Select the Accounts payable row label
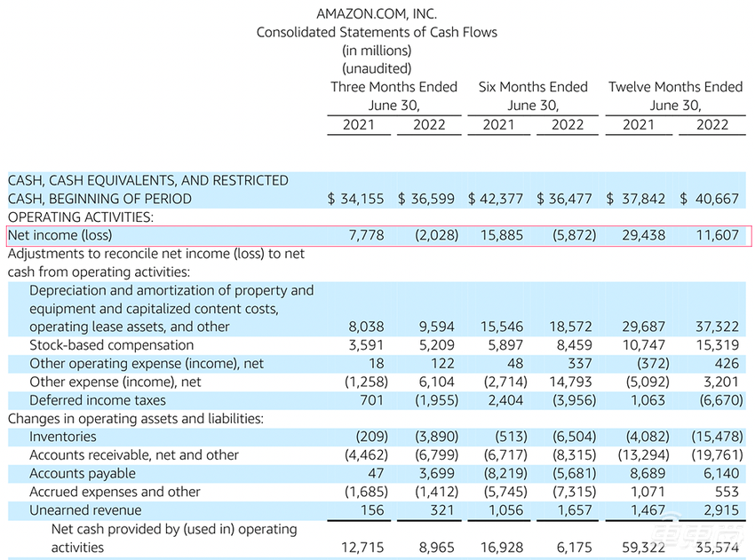This screenshot has width=755, height=560. coord(83,473)
